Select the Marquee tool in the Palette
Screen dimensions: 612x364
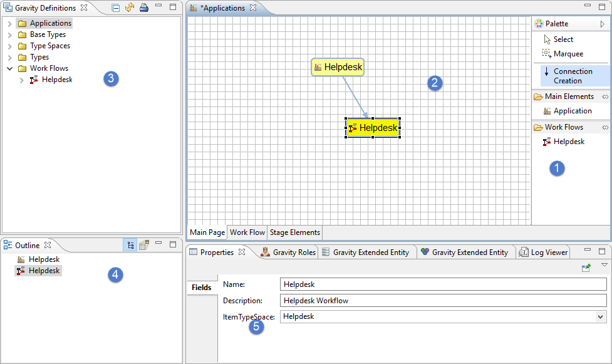coord(568,54)
